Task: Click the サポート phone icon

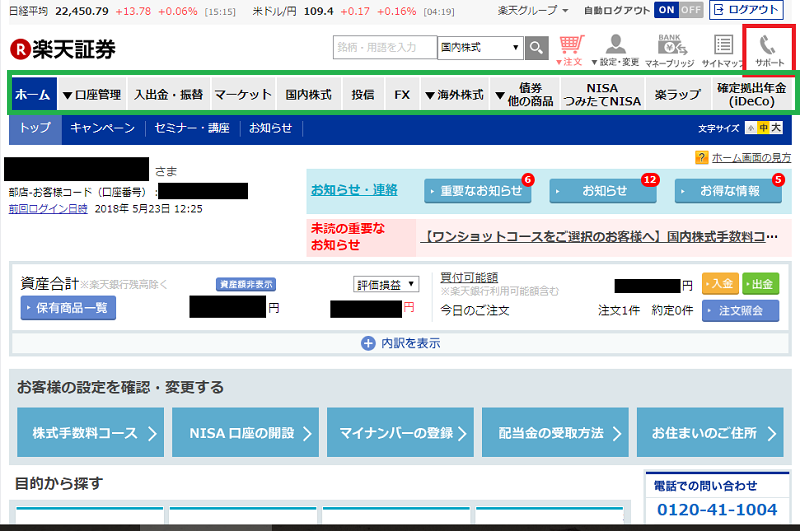Action: point(769,50)
